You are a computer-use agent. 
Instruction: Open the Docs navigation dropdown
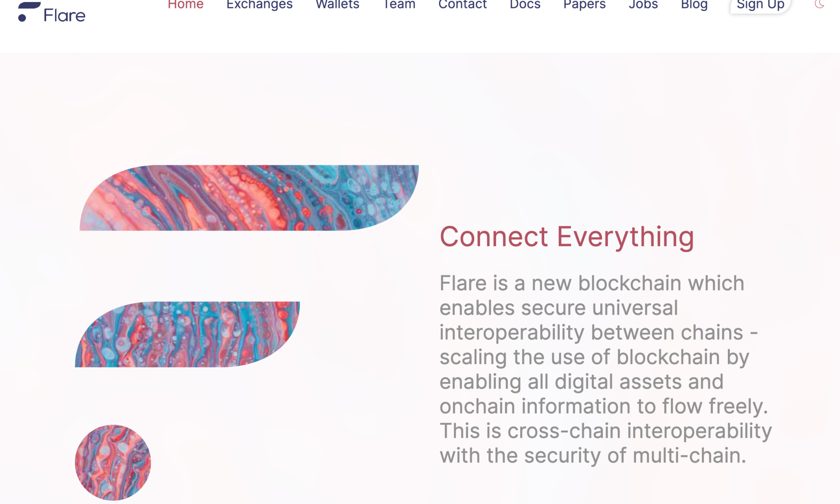pyautogui.click(x=525, y=6)
